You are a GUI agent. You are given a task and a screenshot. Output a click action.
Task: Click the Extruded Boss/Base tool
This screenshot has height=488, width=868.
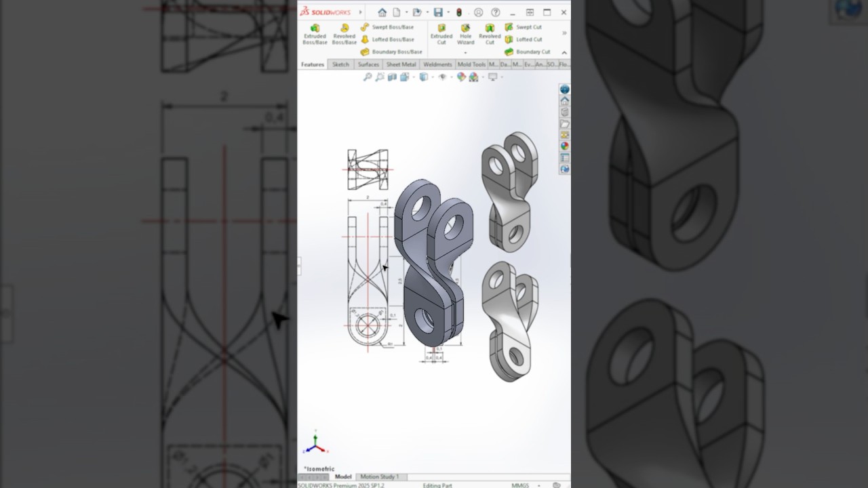(315, 35)
